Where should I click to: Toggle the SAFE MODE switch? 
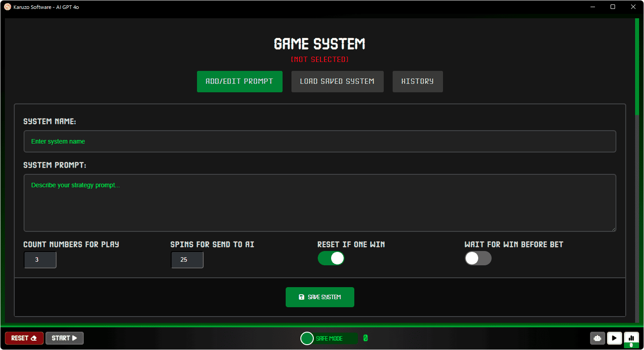(328, 338)
